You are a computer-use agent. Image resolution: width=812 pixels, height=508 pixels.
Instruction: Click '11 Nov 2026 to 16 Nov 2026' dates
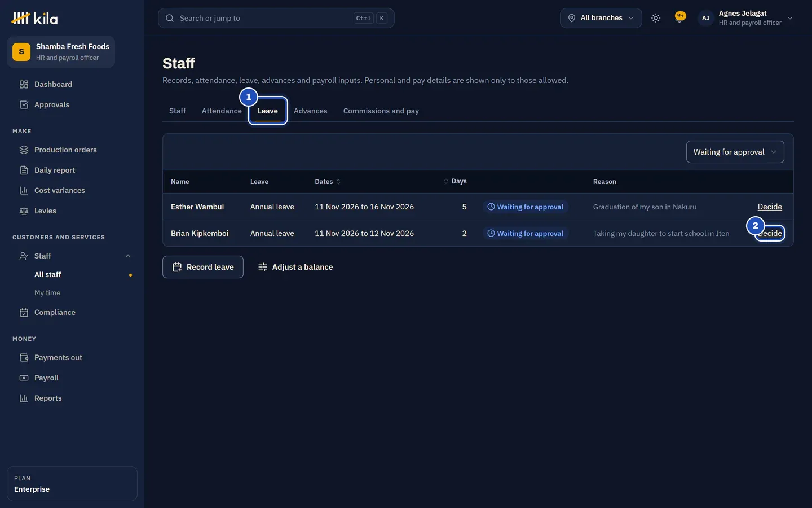[x=364, y=207]
